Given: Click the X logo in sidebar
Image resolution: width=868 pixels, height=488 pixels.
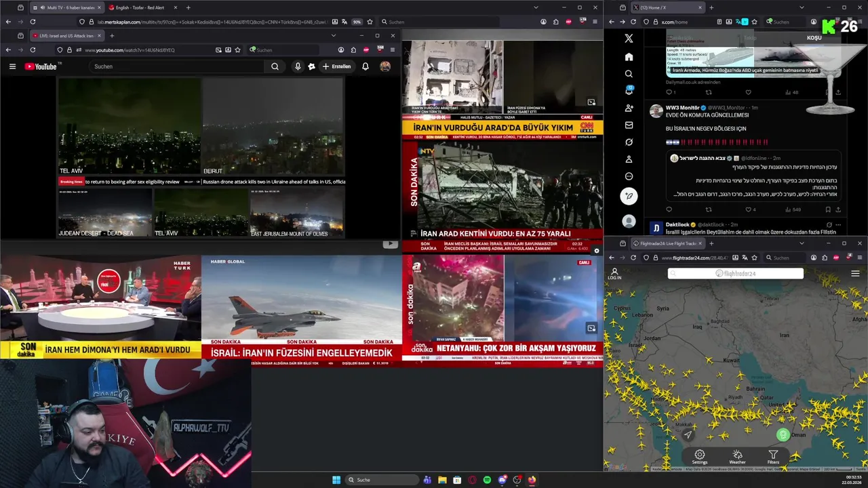Looking at the screenshot, I should [x=629, y=39].
